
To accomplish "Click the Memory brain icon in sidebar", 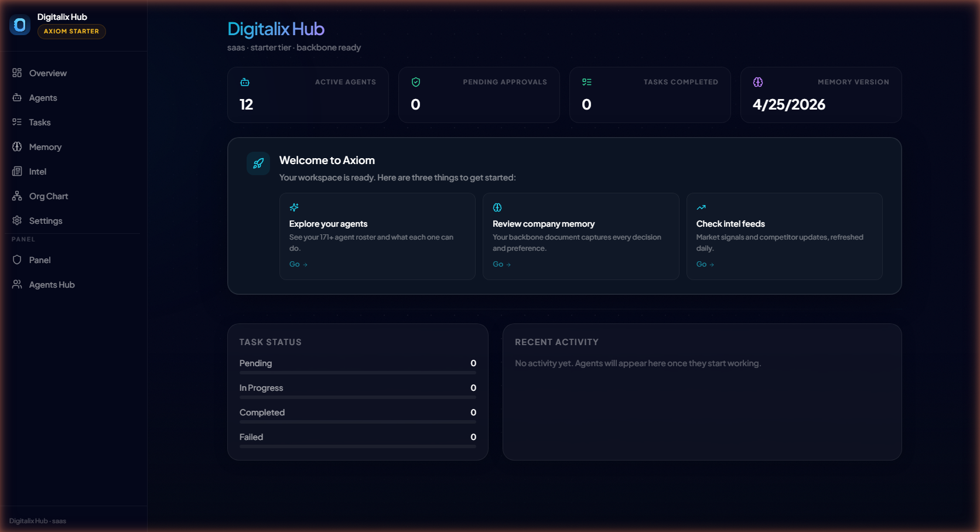I will pos(17,146).
